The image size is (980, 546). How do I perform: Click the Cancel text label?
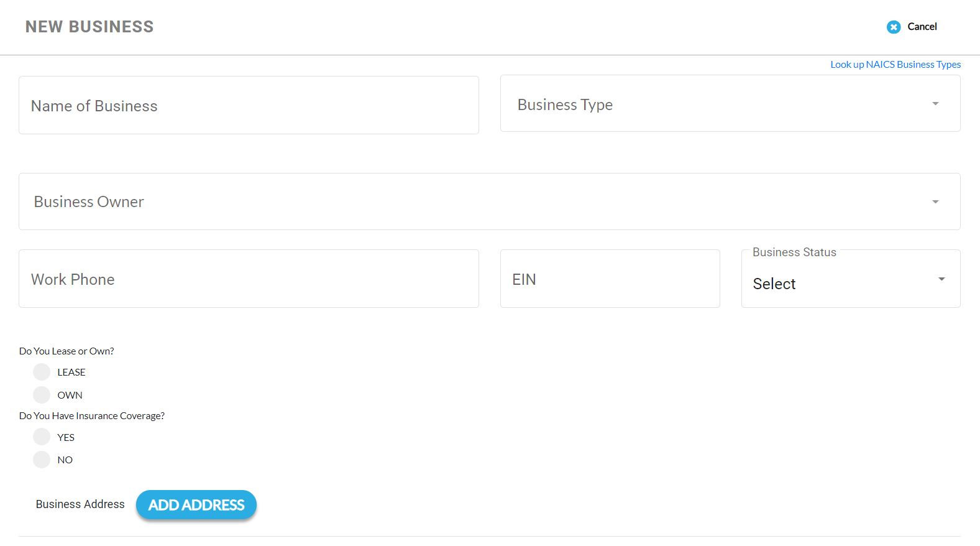[922, 27]
